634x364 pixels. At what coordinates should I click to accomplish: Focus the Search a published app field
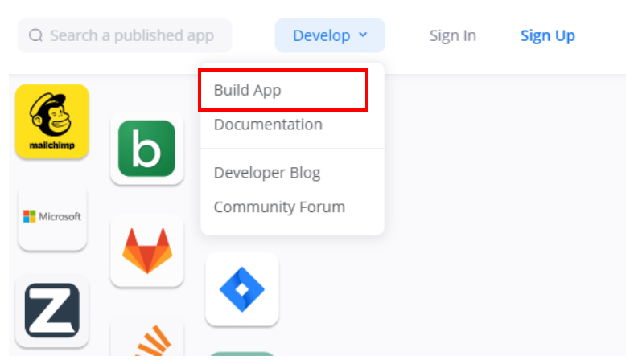125,35
